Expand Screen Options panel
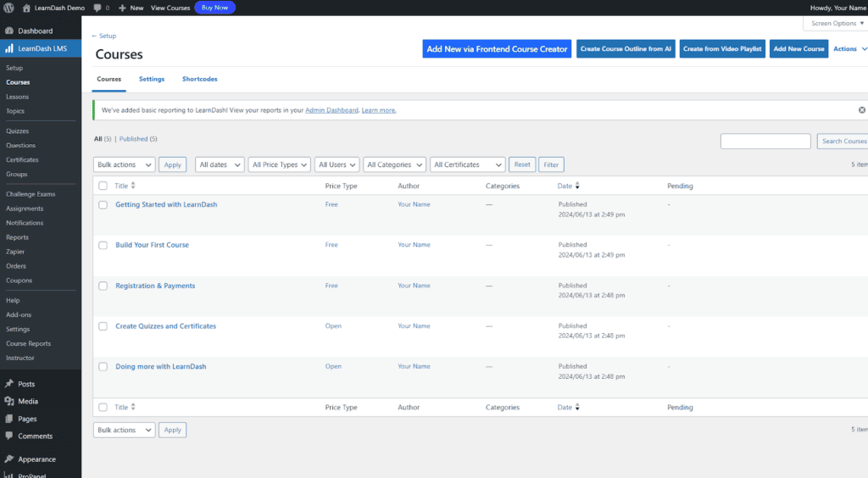The width and height of the screenshot is (868, 478). 837,23
